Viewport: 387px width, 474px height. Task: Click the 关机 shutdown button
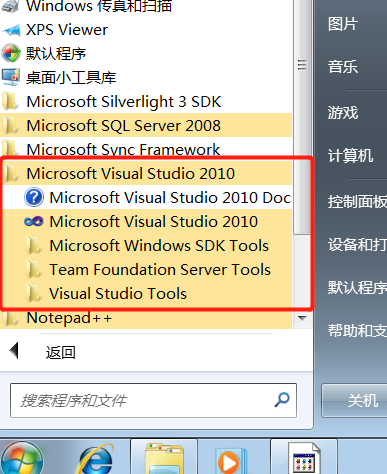tap(354, 400)
